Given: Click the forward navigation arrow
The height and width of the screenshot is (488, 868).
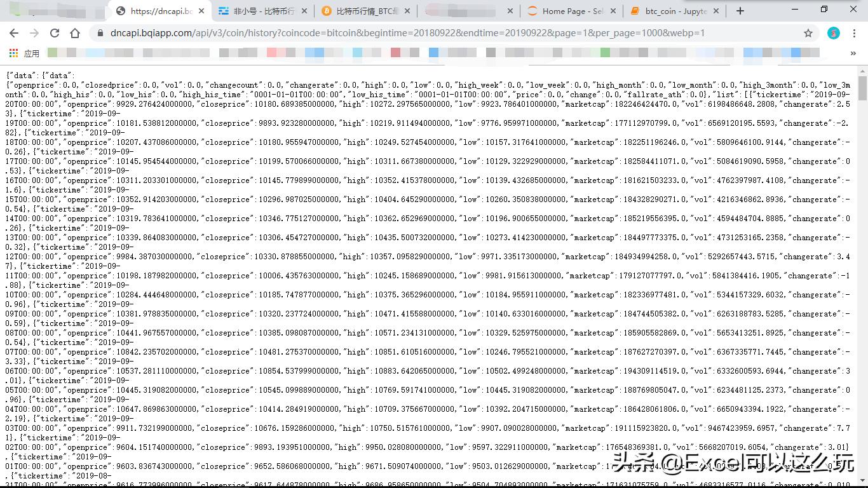Looking at the screenshot, I should pyautogui.click(x=34, y=33).
